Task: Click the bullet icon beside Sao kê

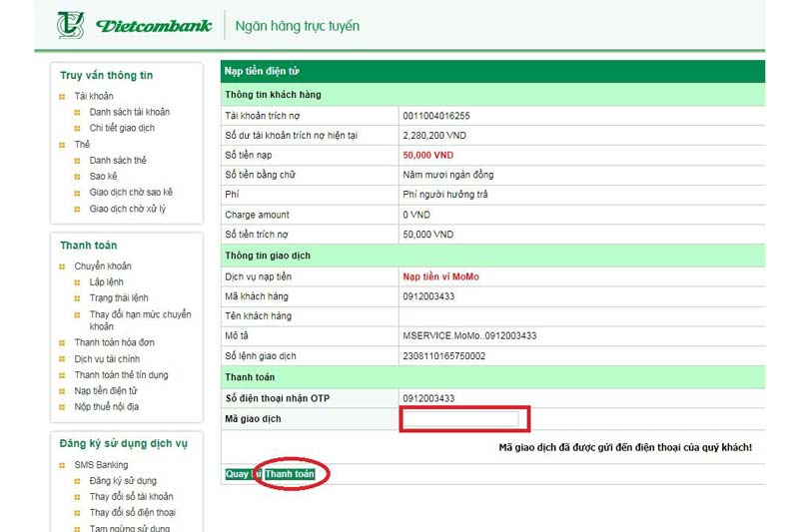Action: click(78, 177)
